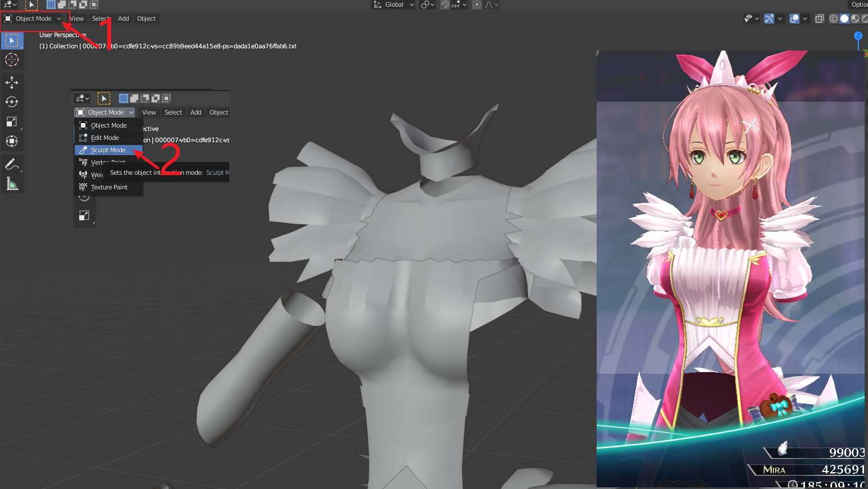Toggle X-ray view
The image size is (868, 489).
coord(820,19)
